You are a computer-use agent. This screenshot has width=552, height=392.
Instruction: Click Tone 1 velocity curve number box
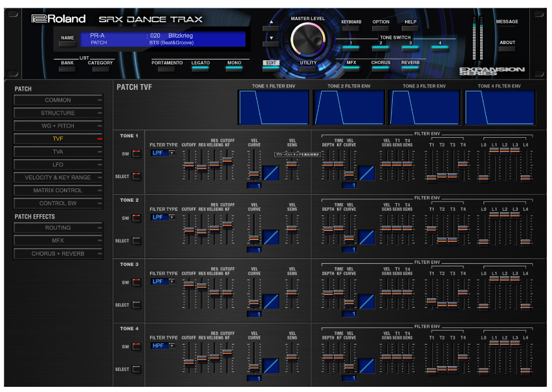tap(254, 186)
